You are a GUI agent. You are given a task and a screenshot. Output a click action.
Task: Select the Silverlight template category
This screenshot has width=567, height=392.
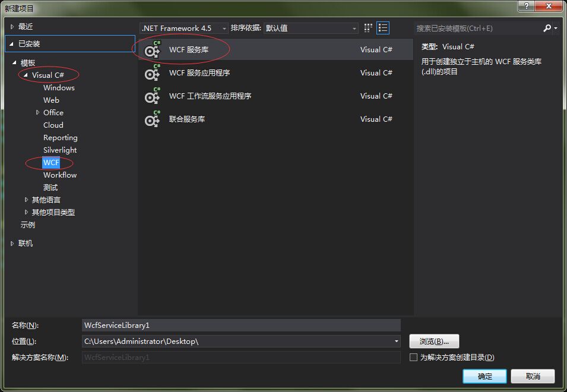click(60, 150)
